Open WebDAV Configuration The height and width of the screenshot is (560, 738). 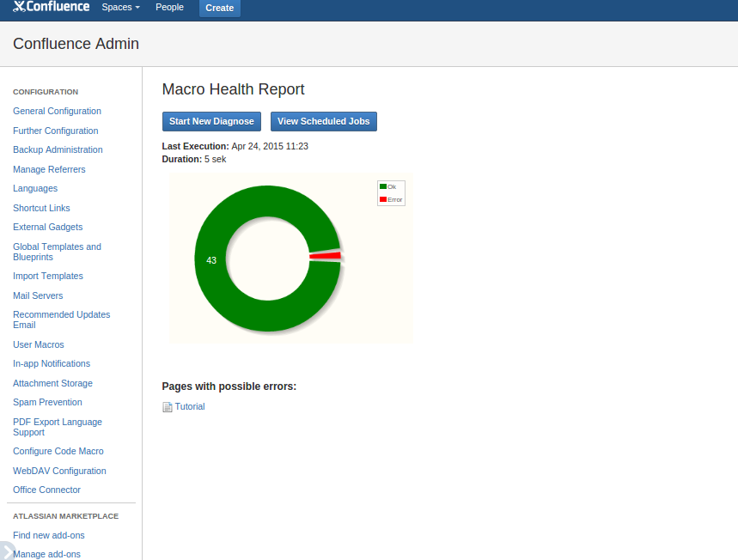pyautogui.click(x=60, y=471)
